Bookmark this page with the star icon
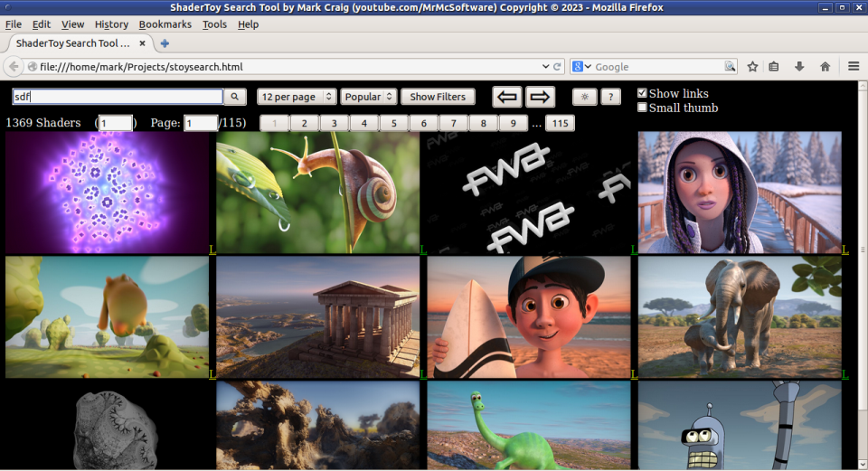 coord(752,66)
